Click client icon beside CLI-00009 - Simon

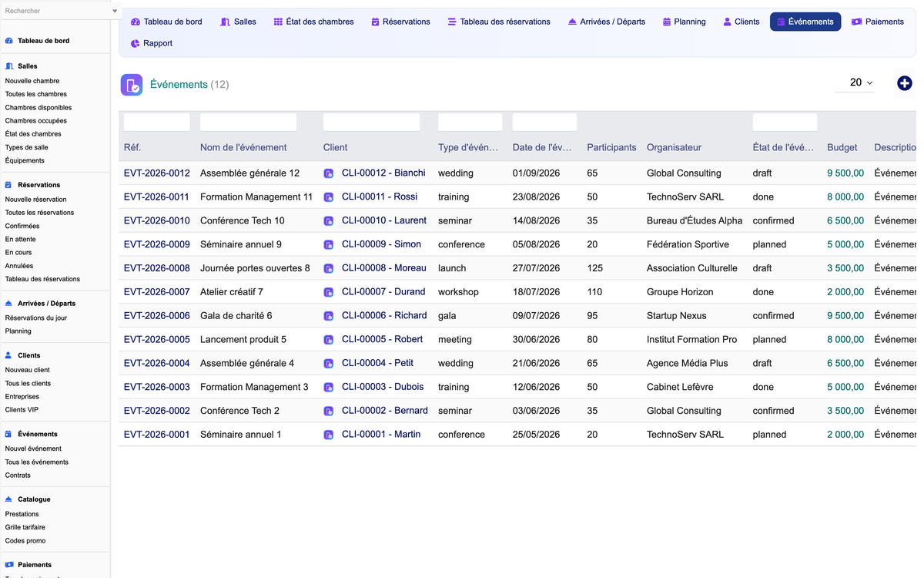[329, 245]
